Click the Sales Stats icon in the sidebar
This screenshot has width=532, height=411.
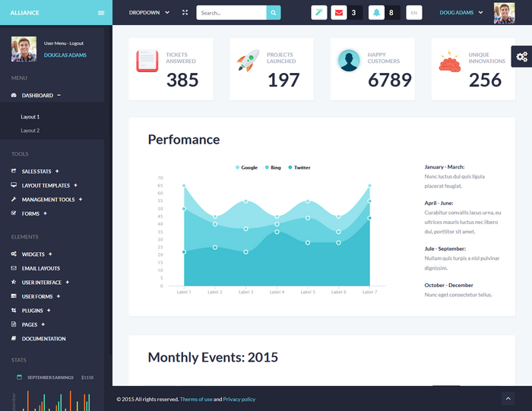tap(14, 171)
